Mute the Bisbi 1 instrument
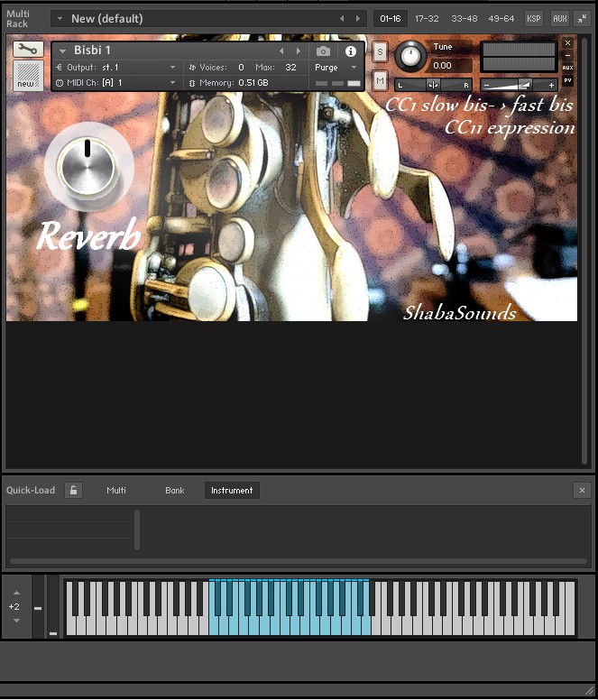Image resolution: width=598 pixels, height=700 pixels. 380,81
